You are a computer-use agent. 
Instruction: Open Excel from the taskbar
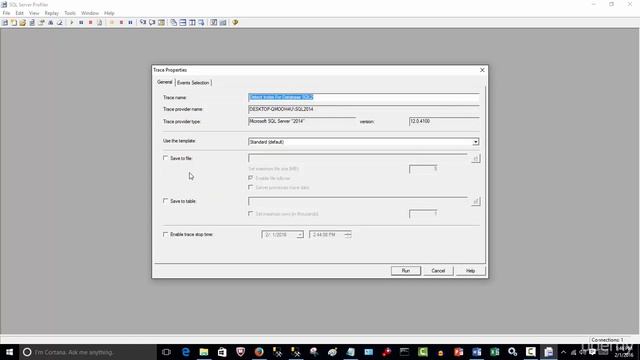coord(495,352)
